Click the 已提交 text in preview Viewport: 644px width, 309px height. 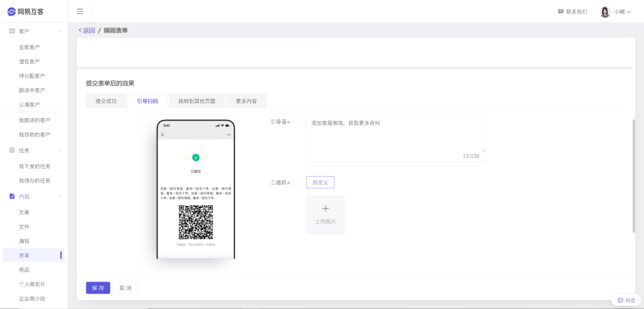point(196,171)
